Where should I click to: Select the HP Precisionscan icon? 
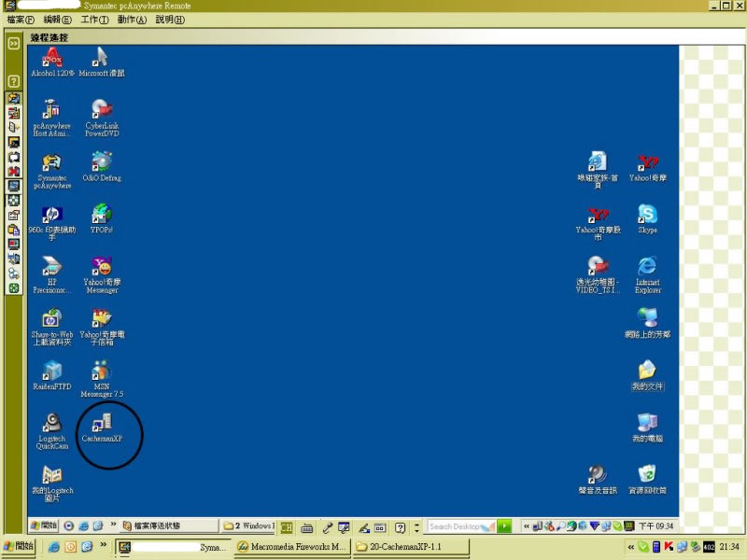coord(52,274)
